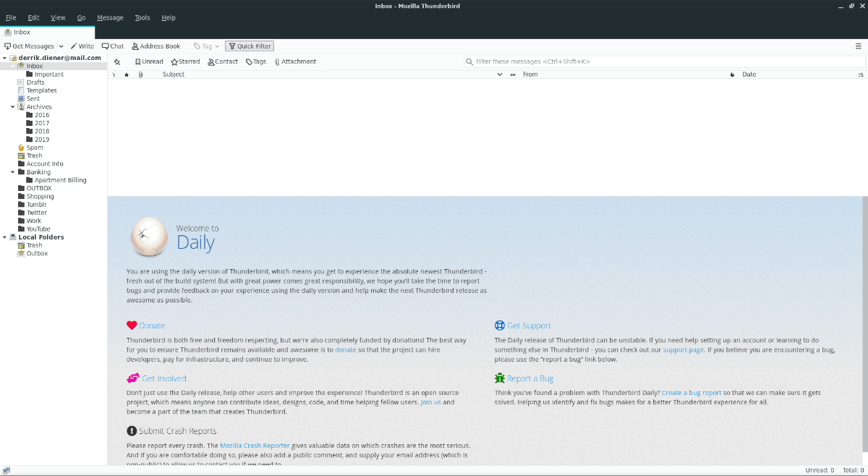Collapse the Banking folder

[x=12, y=172]
